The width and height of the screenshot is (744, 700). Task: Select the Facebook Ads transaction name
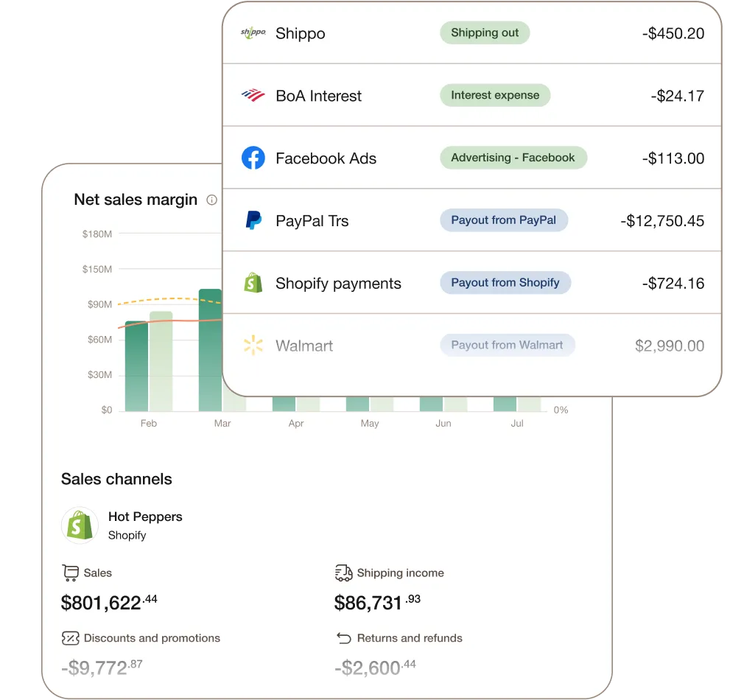click(x=326, y=158)
